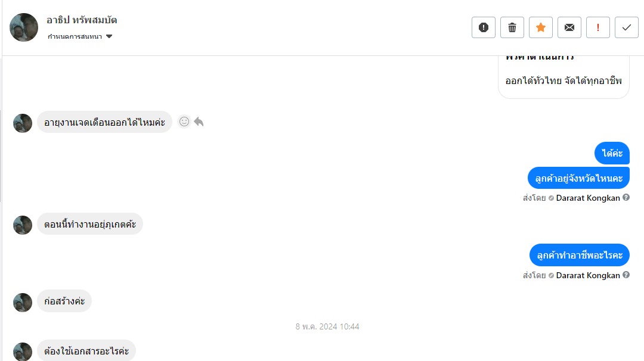Click the header profile picture
Image resolution: width=644 pixels, height=361 pixels.
coord(24,27)
